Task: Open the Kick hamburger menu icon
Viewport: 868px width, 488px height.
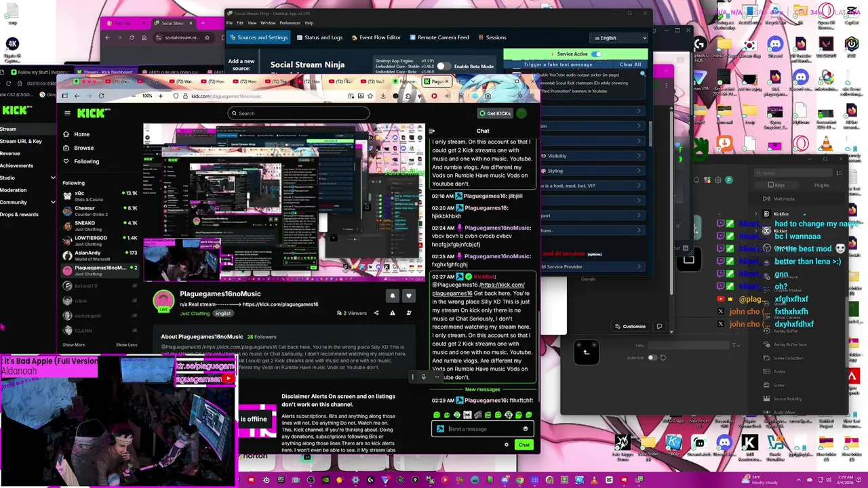Action: [66, 113]
